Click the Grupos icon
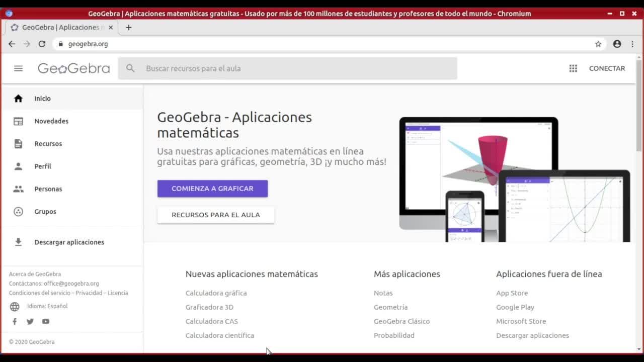 tap(19, 212)
